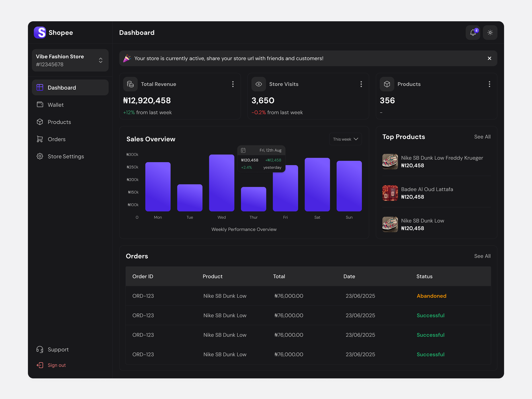
Task: Click See All next to Top Products
Action: click(x=482, y=137)
